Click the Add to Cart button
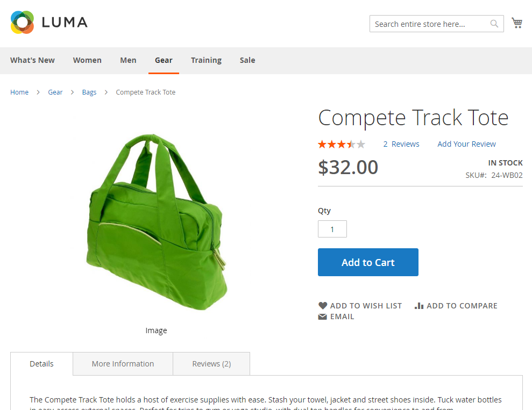The height and width of the screenshot is (410, 532). pyautogui.click(x=368, y=262)
